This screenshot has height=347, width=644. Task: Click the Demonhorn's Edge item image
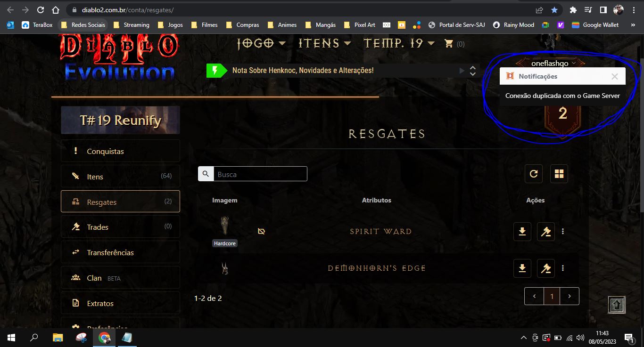coord(225,268)
